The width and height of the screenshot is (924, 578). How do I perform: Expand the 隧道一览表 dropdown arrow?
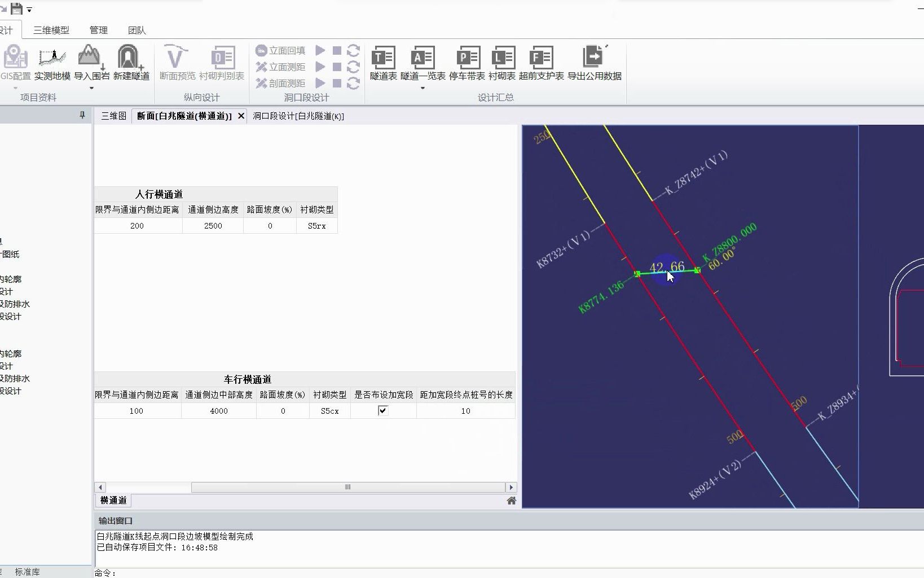pyautogui.click(x=423, y=87)
